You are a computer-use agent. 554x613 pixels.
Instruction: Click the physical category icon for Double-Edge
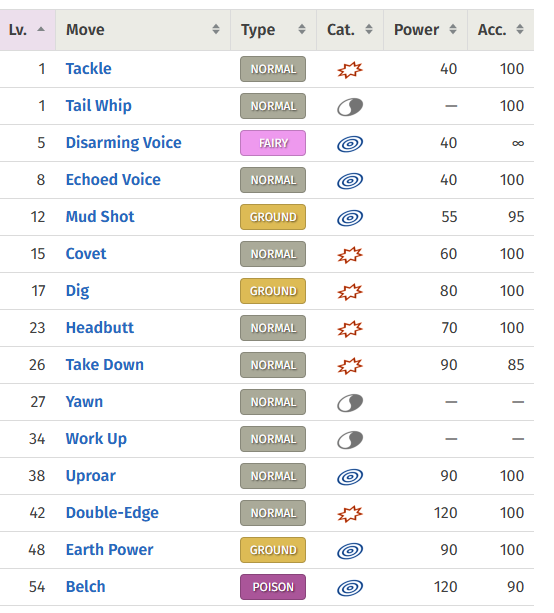pyautogui.click(x=350, y=514)
